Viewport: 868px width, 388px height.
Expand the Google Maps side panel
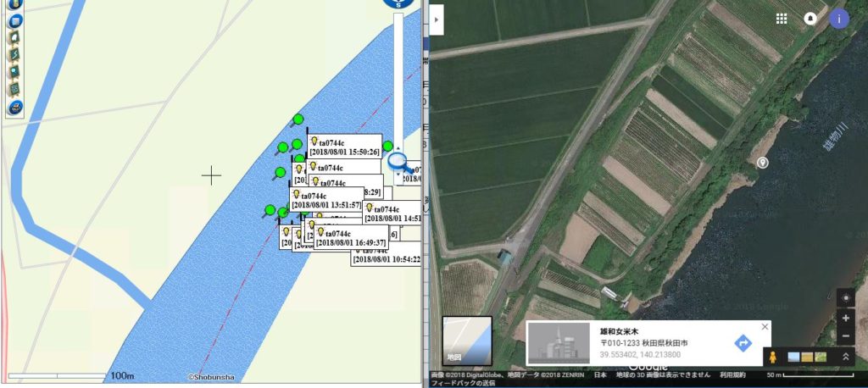click(x=437, y=19)
